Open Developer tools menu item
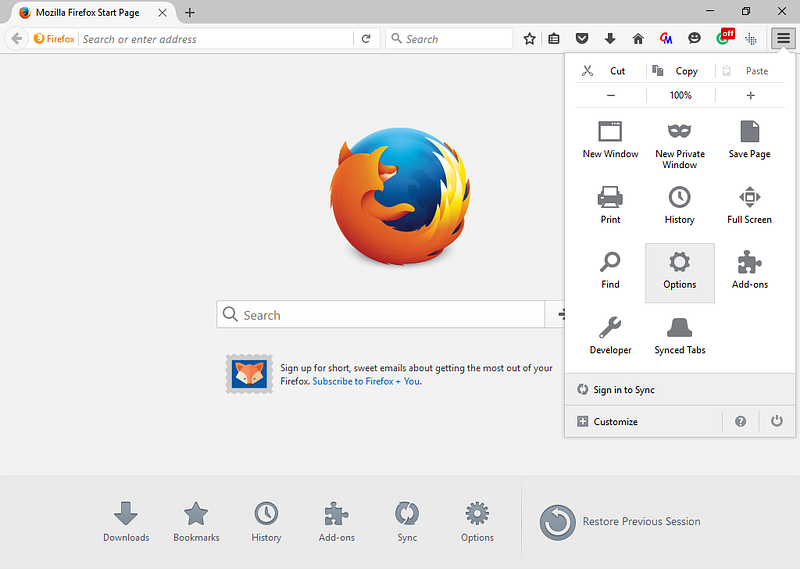This screenshot has width=800, height=569. tap(610, 336)
